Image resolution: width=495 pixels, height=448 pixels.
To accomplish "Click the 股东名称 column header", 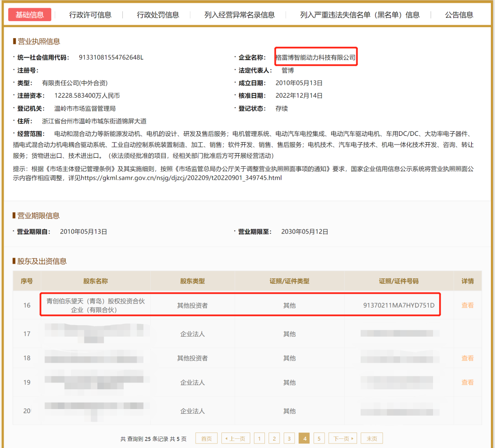I will coord(95,281).
